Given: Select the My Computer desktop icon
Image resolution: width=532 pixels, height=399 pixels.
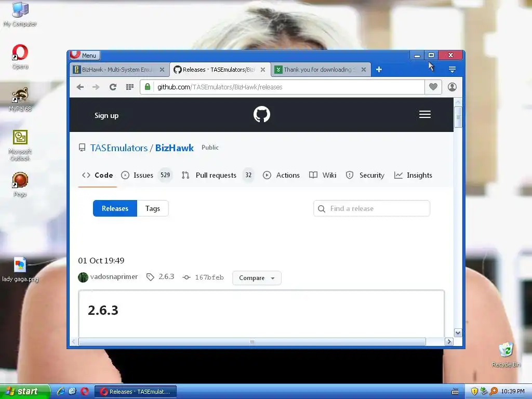Looking at the screenshot, I should click(x=20, y=14).
